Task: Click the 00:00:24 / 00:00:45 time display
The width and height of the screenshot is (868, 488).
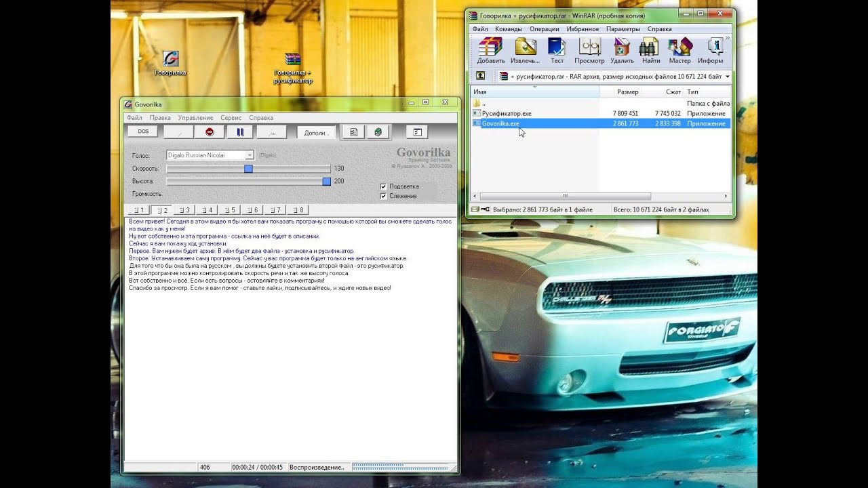Action: pyautogui.click(x=258, y=468)
